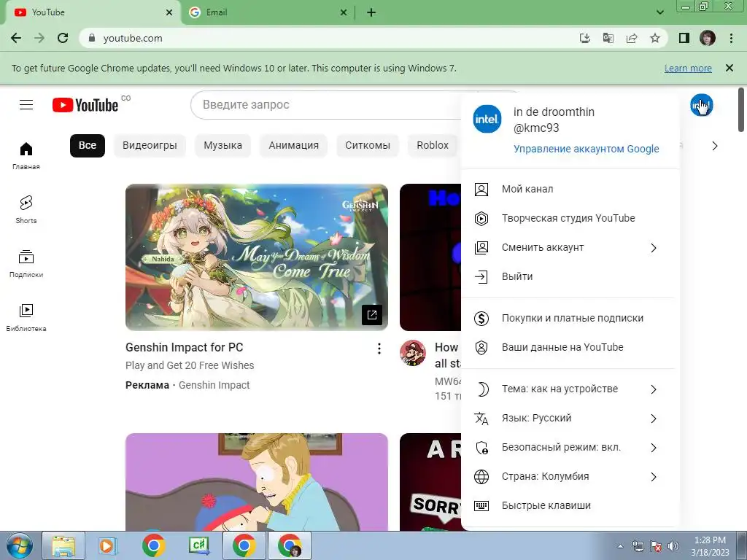Image resolution: width=747 pixels, height=560 pixels.
Task: Open media player from the taskbar
Action: coord(107,545)
